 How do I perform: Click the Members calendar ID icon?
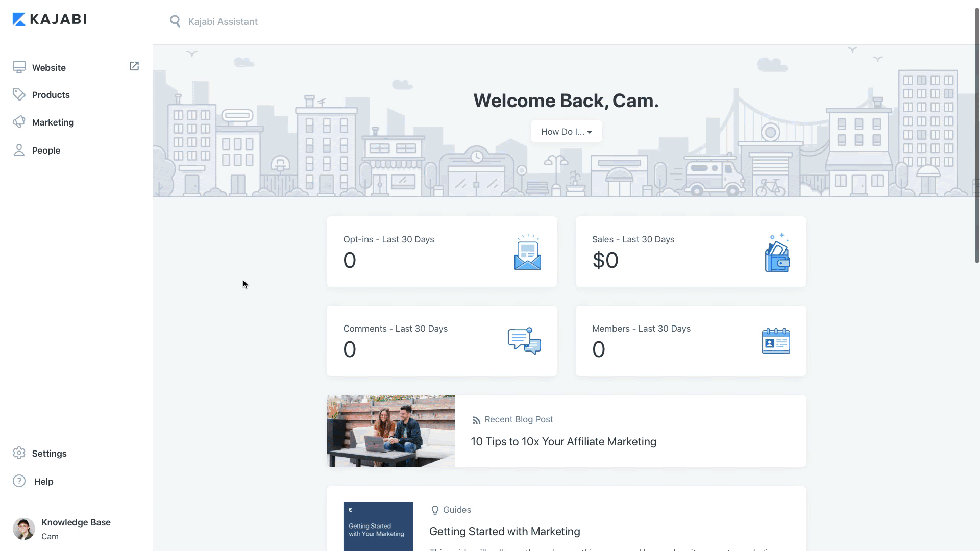click(x=776, y=341)
